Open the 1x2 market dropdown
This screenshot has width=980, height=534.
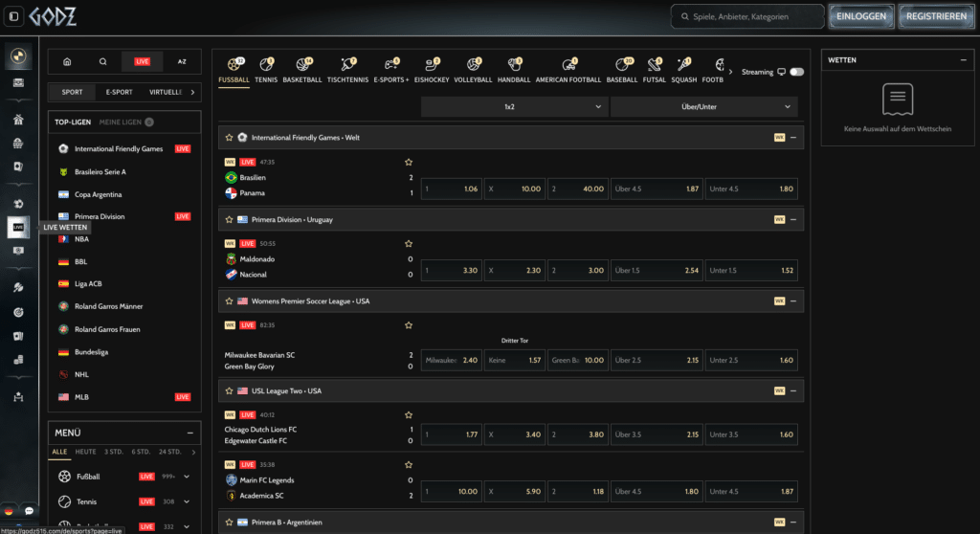514,107
